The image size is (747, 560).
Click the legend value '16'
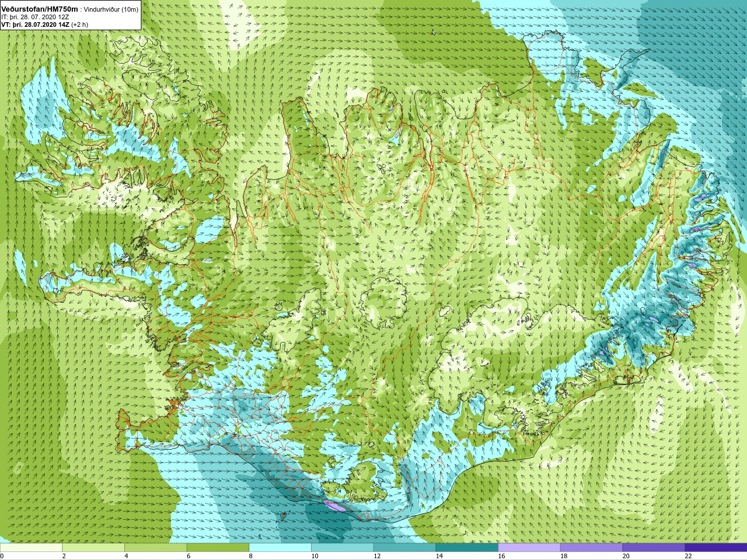(501, 556)
